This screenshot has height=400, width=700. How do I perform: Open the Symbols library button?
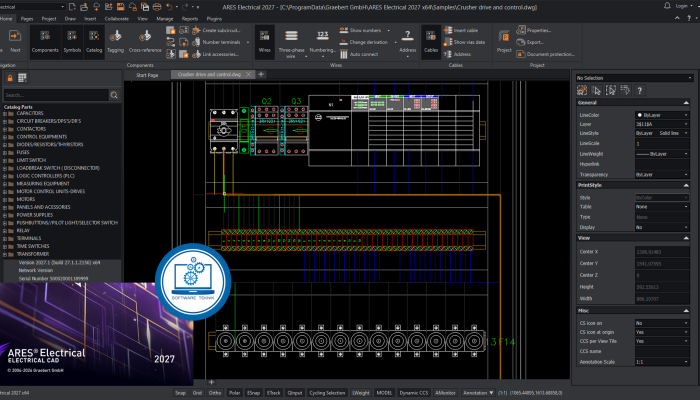(72, 42)
